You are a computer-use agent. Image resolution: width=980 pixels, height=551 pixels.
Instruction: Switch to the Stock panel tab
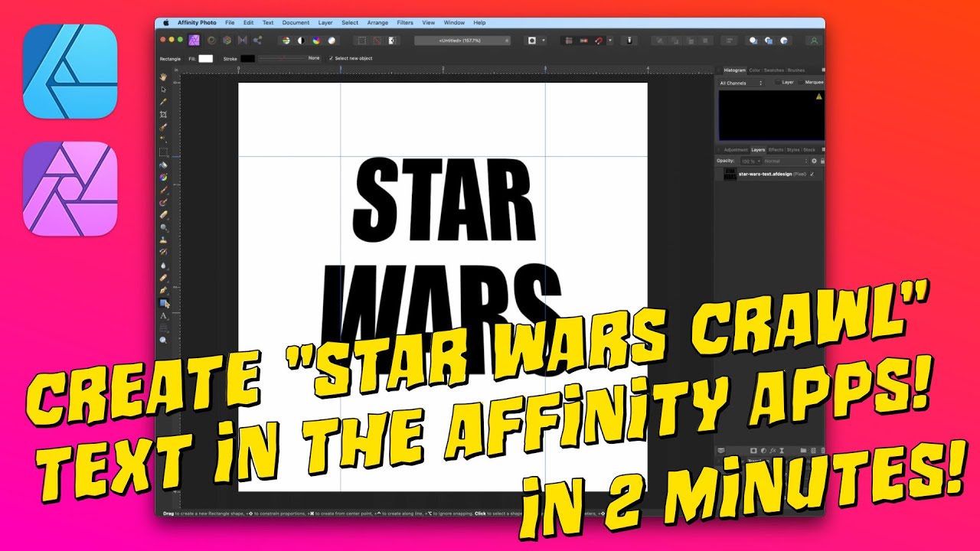pyautogui.click(x=809, y=150)
